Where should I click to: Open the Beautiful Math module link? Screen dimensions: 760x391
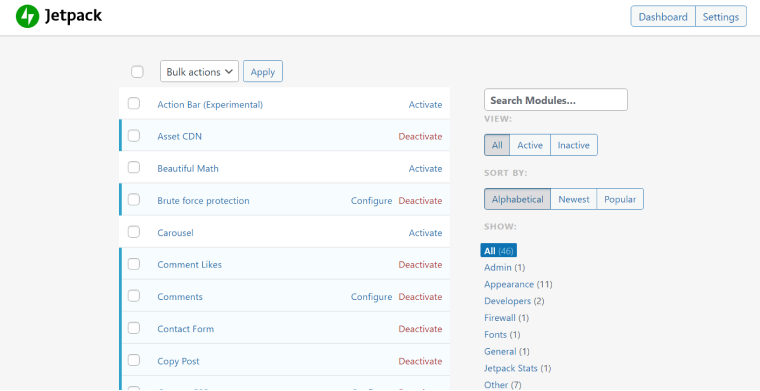pyautogui.click(x=188, y=169)
